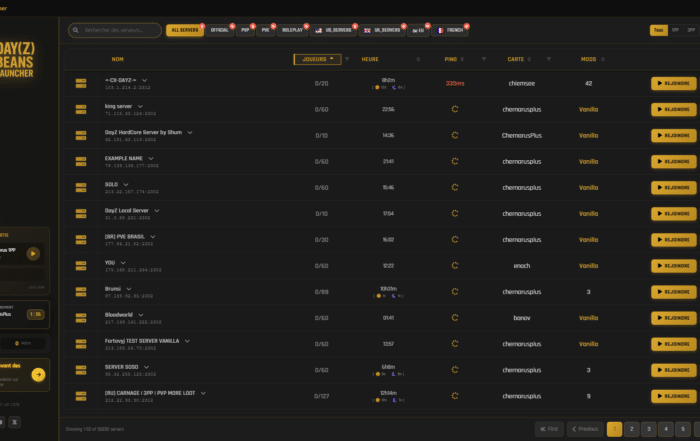Select the US_SERVERS filter tab

333,30
